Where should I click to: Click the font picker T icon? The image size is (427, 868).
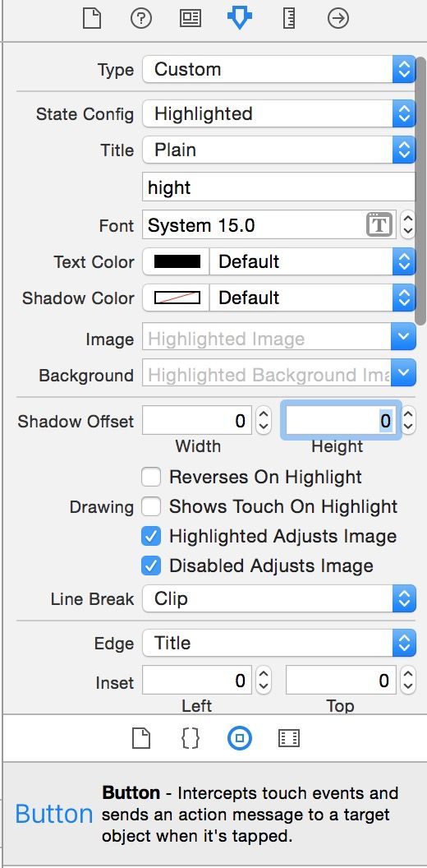click(x=379, y=225)
